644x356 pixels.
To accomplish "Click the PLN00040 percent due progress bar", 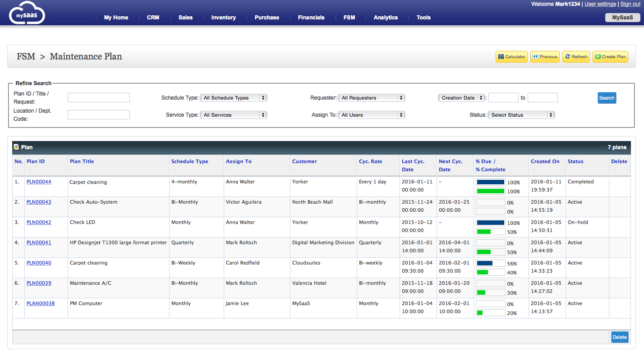I will 491,263.
